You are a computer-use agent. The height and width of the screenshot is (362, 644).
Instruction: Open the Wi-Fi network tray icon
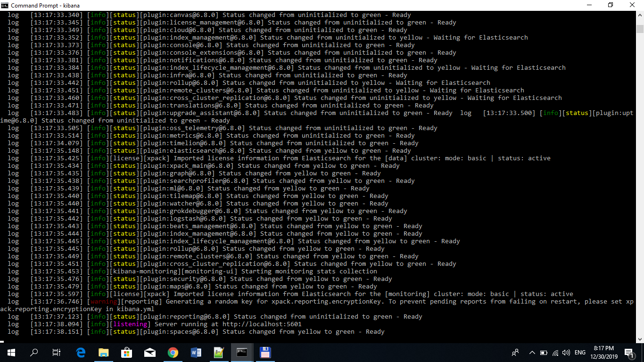tap(555, 353)
